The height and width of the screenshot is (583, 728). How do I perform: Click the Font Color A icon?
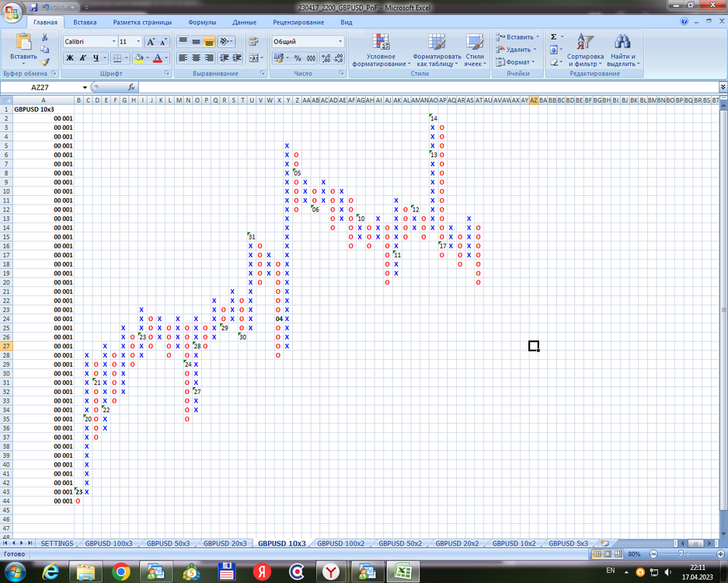click(158, 58)
